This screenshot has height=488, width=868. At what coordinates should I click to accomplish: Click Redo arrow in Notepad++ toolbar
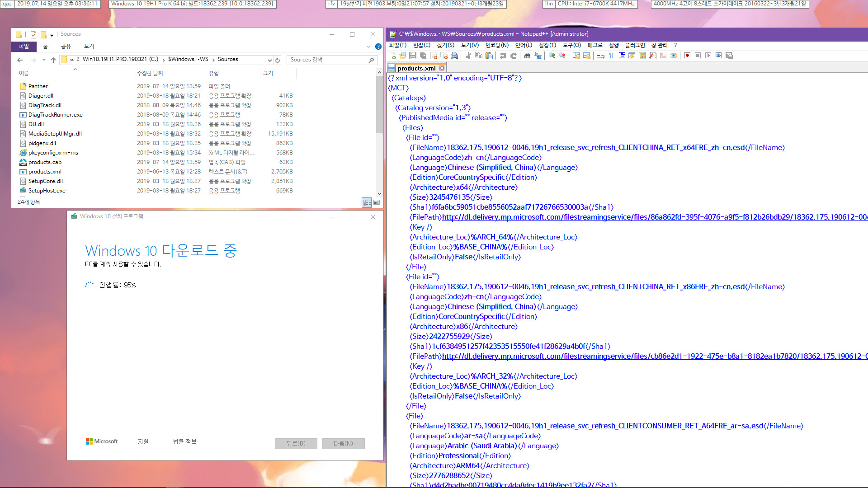514,56
